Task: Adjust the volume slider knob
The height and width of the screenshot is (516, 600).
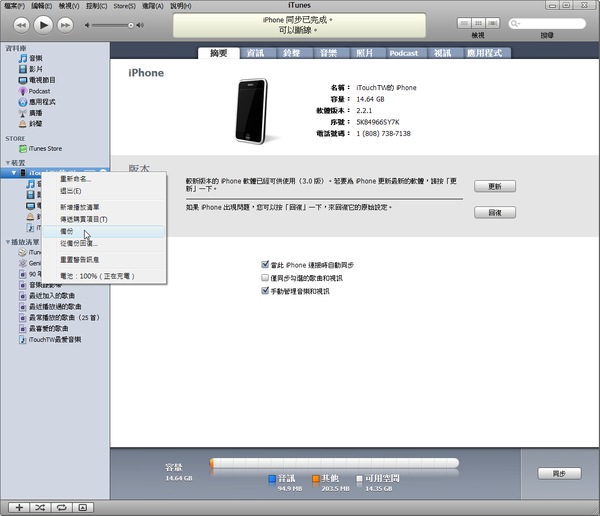Action: coord(130,25)
